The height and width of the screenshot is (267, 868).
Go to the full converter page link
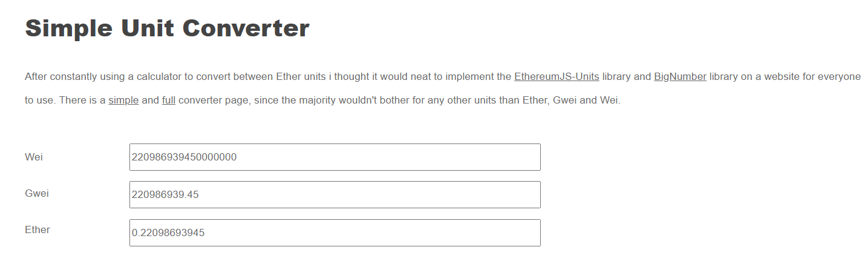tap(169, 101)
